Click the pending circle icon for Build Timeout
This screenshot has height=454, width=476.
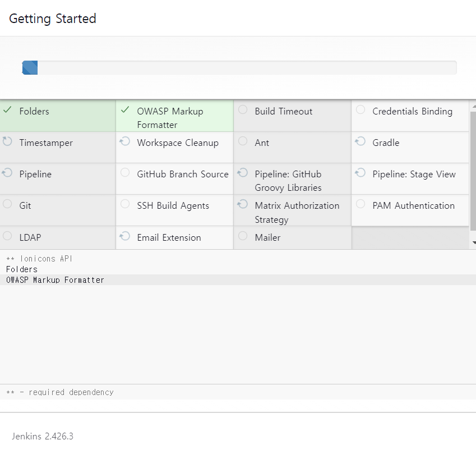[x=243, y=109]
